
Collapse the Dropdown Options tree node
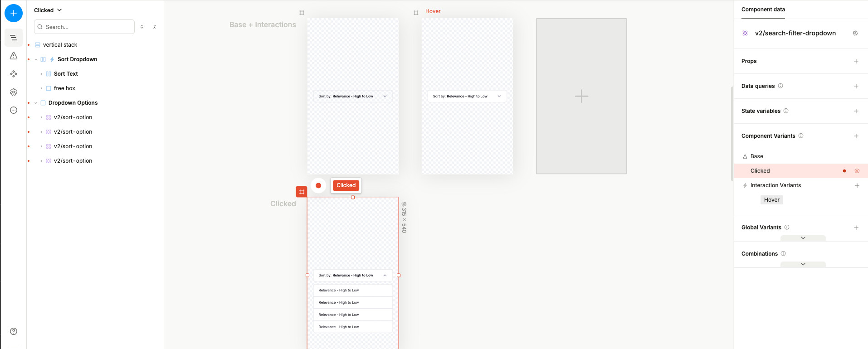pyautogui.click(x=36, y=103)
